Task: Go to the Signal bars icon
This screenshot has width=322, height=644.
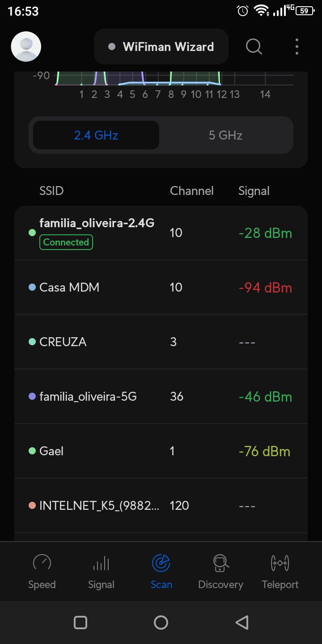Action: pos(101,563)
